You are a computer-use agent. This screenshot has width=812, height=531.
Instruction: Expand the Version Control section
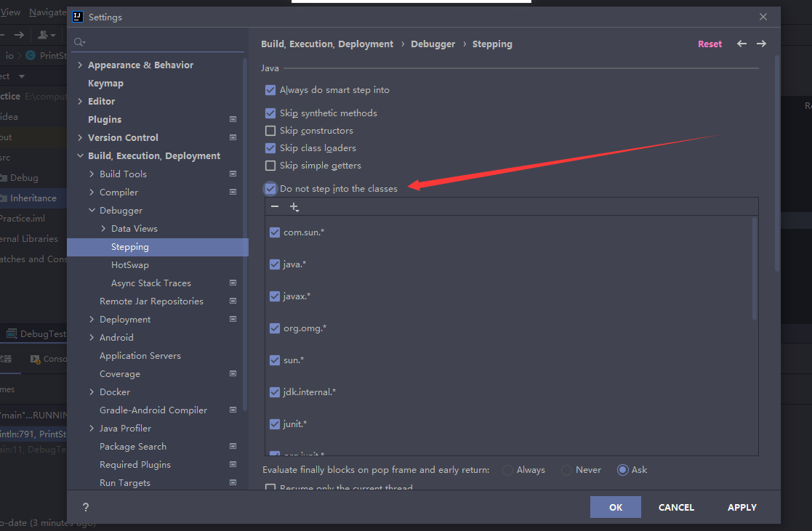click(80, 137)
